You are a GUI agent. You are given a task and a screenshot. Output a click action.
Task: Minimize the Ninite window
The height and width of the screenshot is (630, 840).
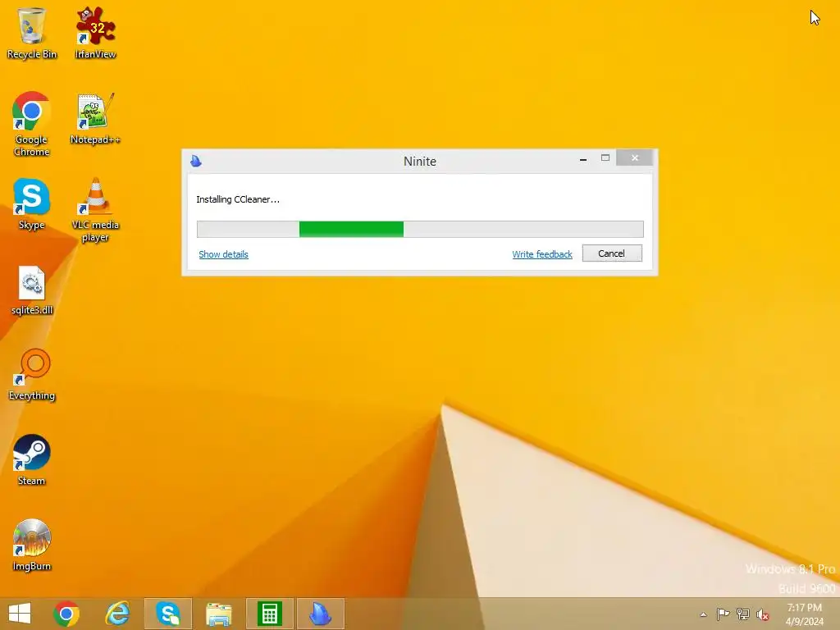tap(583, 158)
